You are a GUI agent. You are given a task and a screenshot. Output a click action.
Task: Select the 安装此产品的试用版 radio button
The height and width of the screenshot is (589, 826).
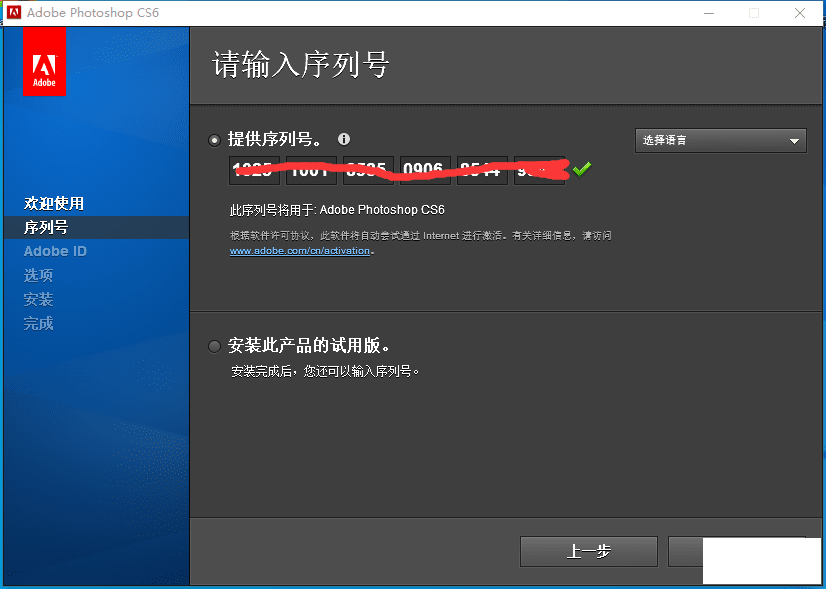coord(214,346)
